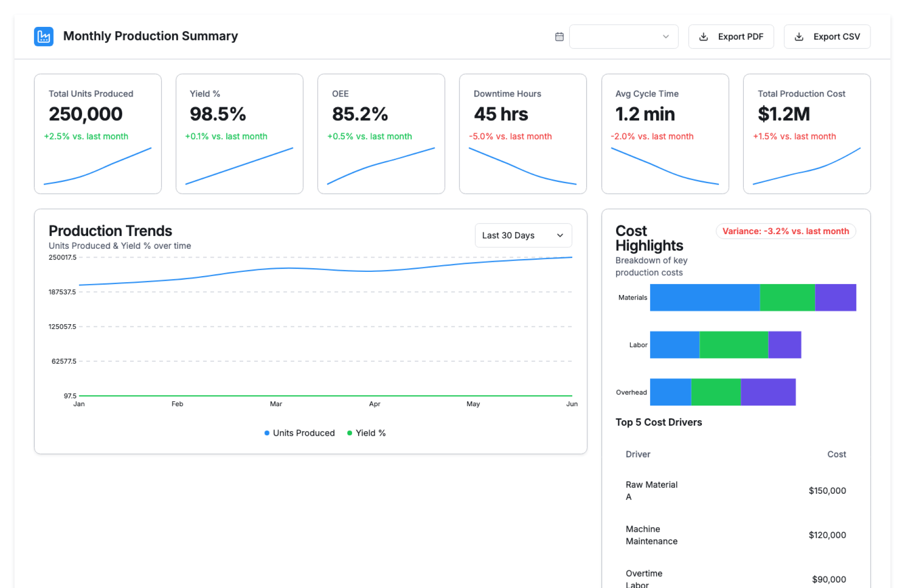Click the factory chart logo icon
905x588 pixels.
(43, 36)
